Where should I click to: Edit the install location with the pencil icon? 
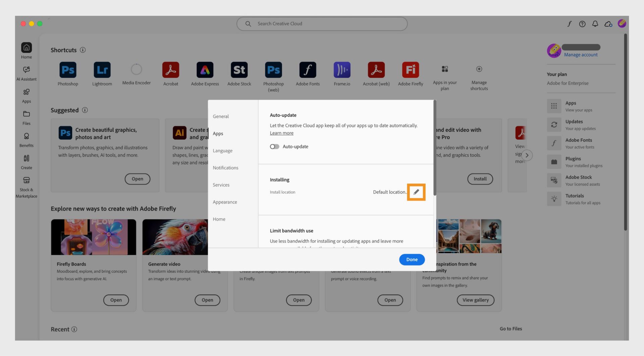(x=416, y=192)
